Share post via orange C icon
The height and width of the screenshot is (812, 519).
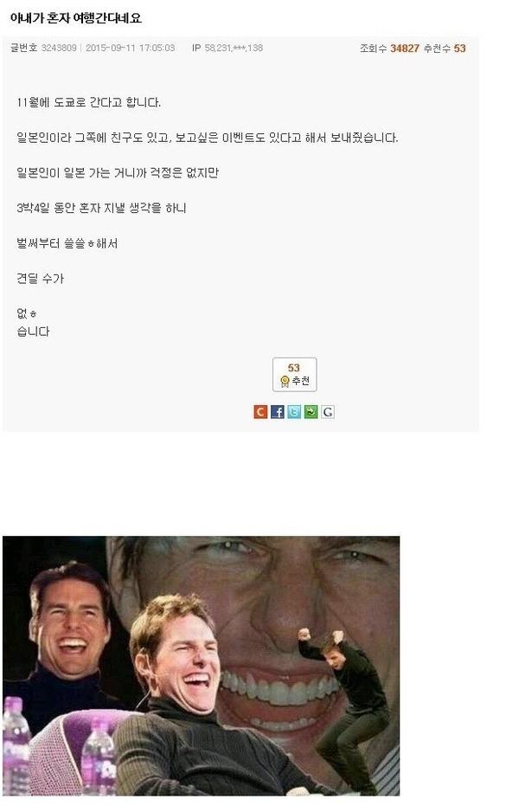[x=260, y=412]
